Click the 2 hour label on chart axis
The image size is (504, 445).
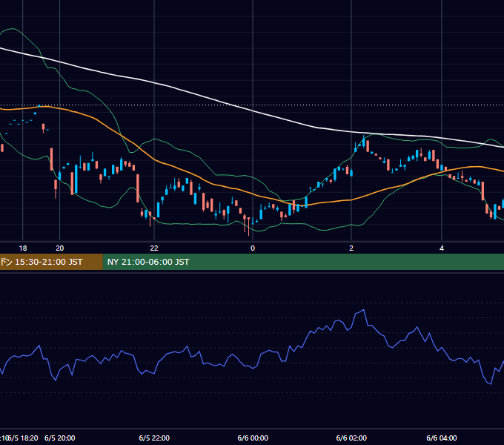click(x=351, y=248)
